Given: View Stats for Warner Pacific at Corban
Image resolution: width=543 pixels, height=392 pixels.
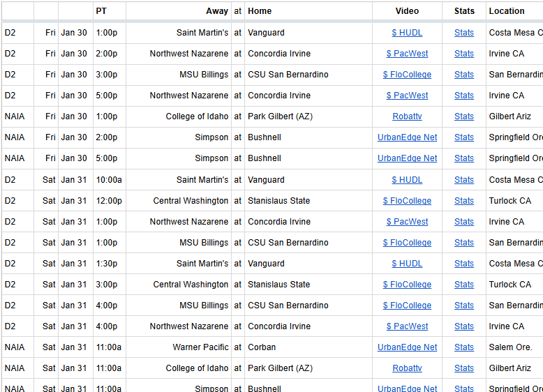Looking at the screenshot, I should pyautogui.click(x=464, y=347).
